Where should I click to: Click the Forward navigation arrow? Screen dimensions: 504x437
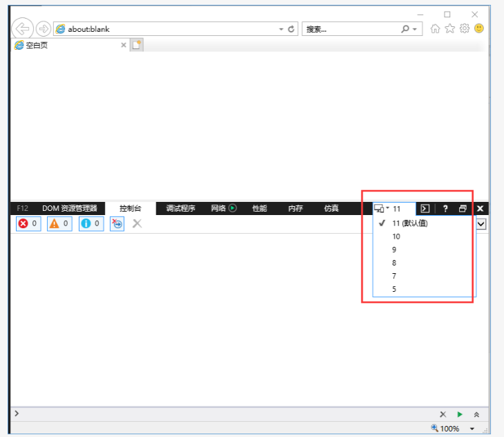coord(44,28)
